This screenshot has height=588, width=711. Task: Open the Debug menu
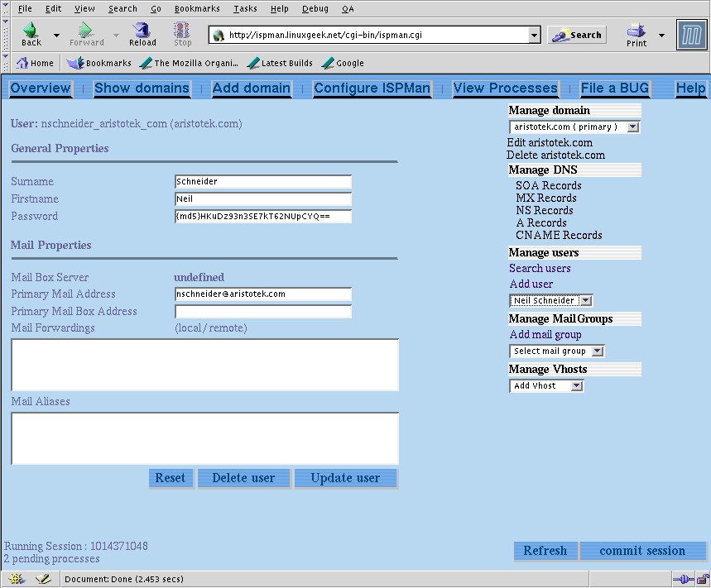point(315,8)
